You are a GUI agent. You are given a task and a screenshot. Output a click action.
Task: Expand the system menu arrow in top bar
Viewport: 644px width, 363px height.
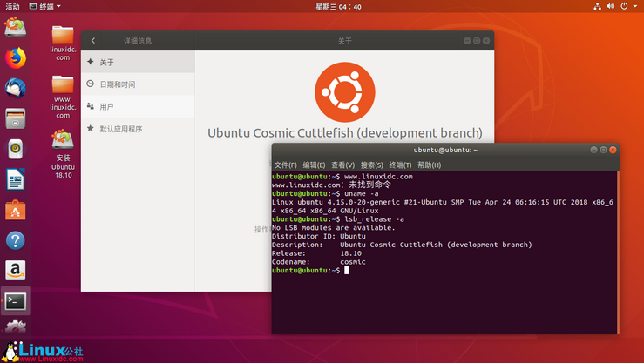coord(635,6)
